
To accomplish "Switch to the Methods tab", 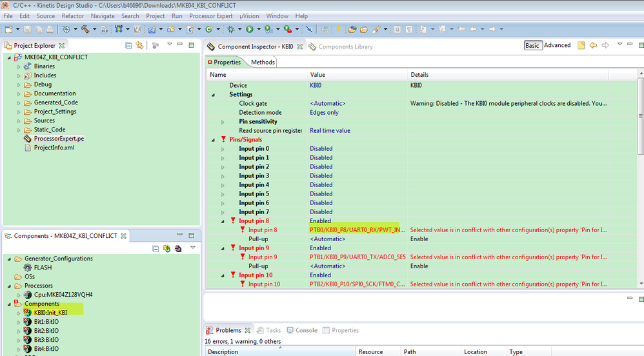I will tap(263, 62).
